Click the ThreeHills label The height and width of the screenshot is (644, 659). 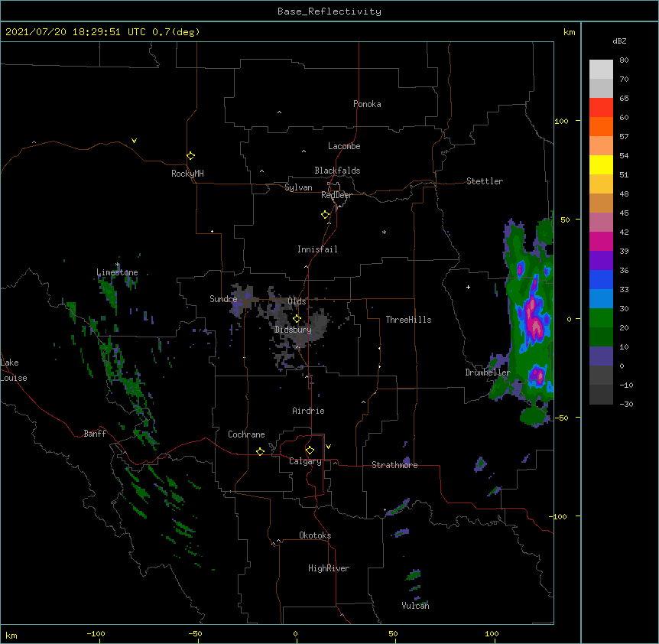[408, 320]
